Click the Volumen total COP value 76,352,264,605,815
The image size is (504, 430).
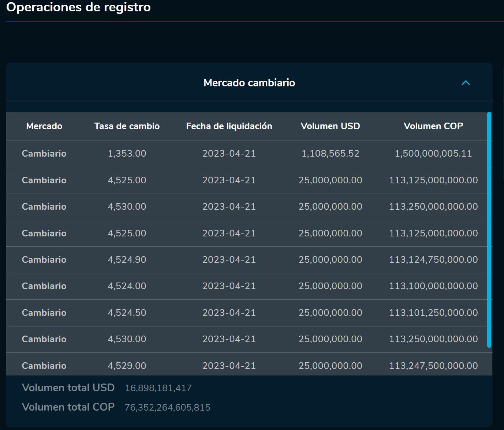pyautogui.click(x=167, y=408)
